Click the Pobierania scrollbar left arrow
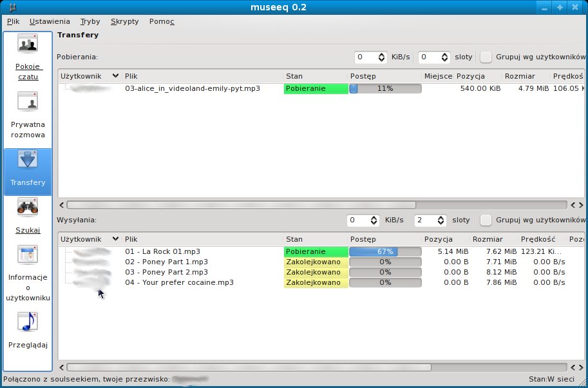The width and height of the screenshot is (588, 388). click(62, 205)
